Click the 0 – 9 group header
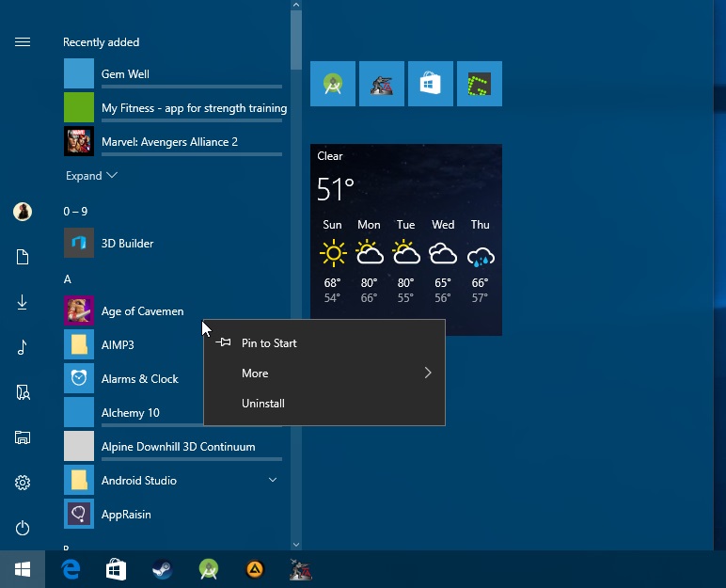 [x=75, y=212]
